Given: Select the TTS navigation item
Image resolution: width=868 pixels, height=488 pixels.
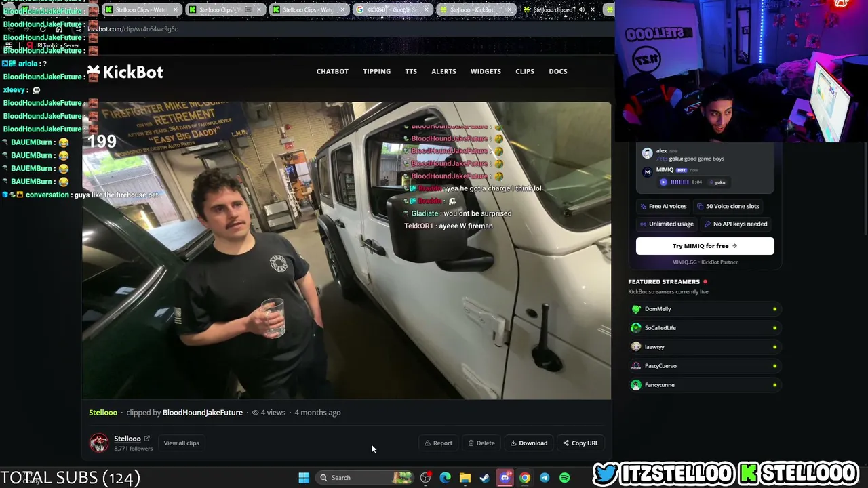Looking at the screenshot, I should pyautogui.click(x=411, y=71).
